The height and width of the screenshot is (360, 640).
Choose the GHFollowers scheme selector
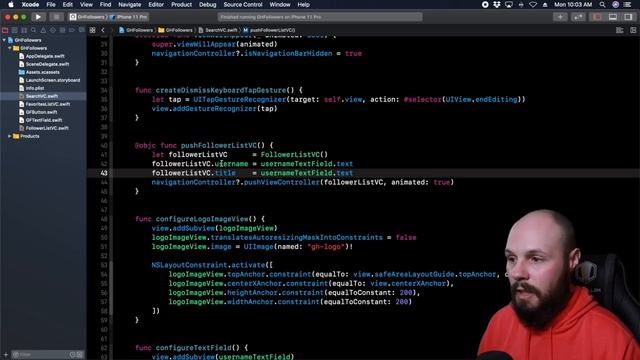[x=87, y=17]
